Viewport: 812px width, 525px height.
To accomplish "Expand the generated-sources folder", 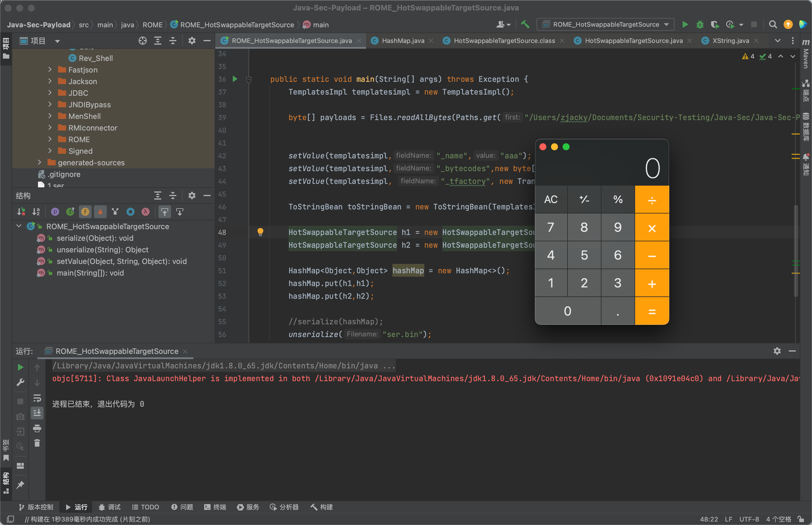I will [x=39, y=162].
